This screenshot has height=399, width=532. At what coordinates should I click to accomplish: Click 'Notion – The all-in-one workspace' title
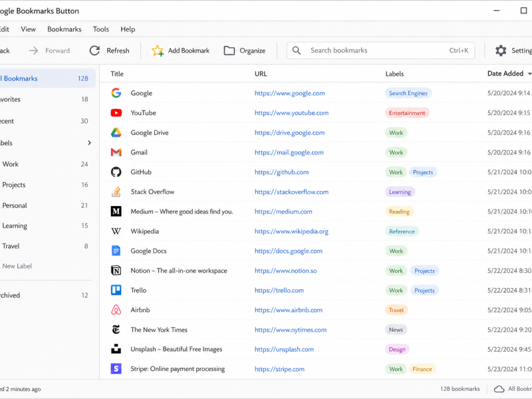(179, 271)
